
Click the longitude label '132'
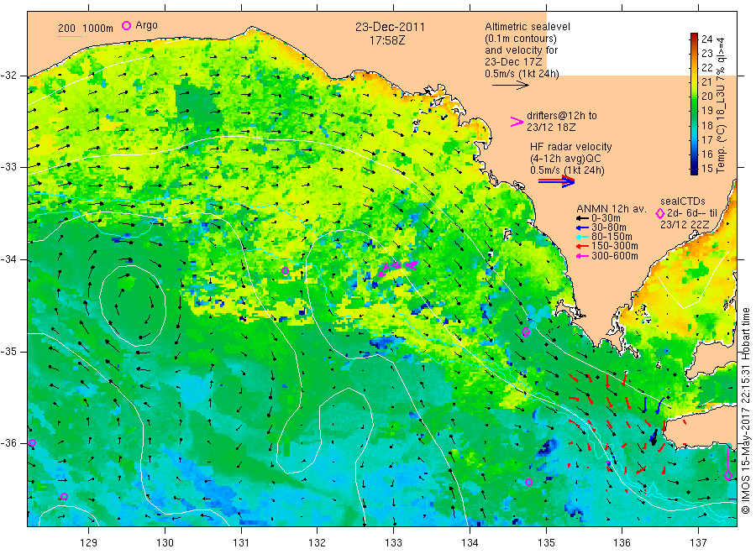[318, 543]
